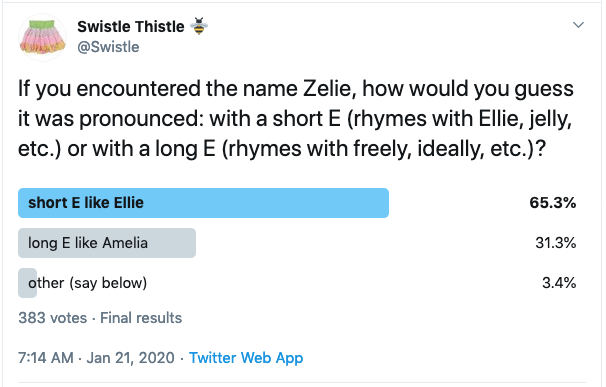Click the 383 votes count
606x387 pixels.
click(x=53, y=318)
